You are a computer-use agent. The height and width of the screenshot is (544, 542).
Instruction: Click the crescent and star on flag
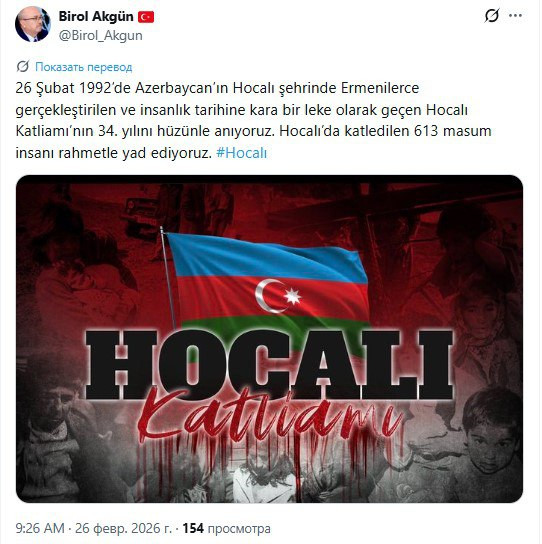[x=278, y=296]
